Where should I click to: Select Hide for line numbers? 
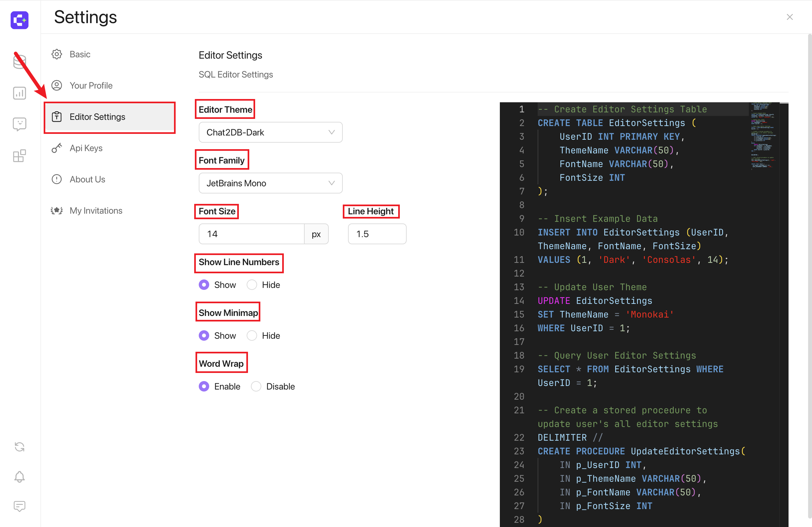(x=252, y=285)
